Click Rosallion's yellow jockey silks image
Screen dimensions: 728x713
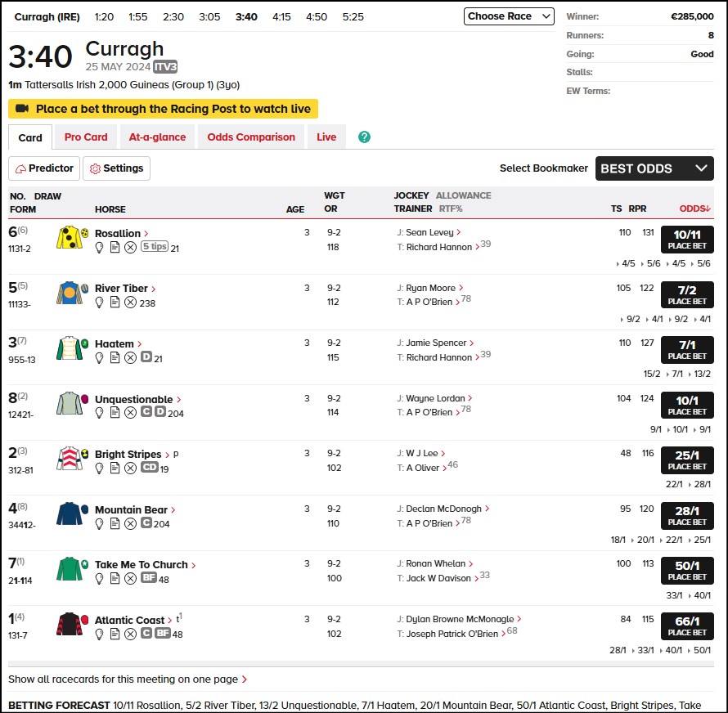click(70, 238)
